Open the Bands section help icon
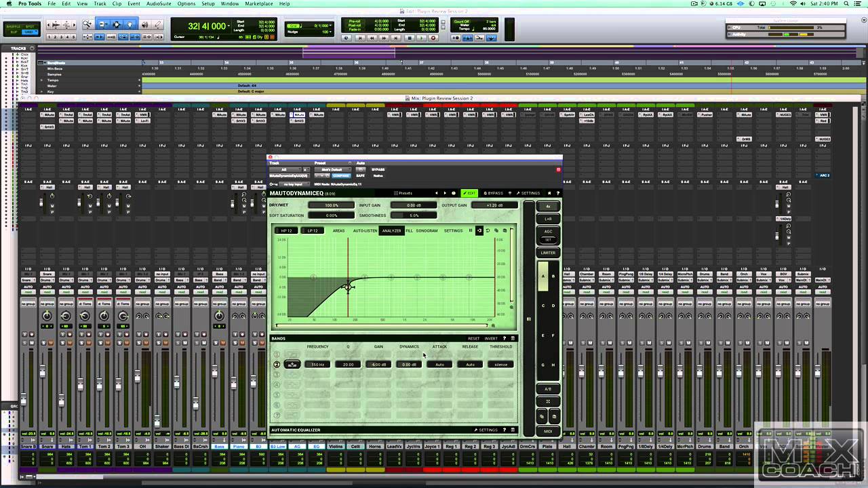868x488 pixels. (x=505, y=338)
